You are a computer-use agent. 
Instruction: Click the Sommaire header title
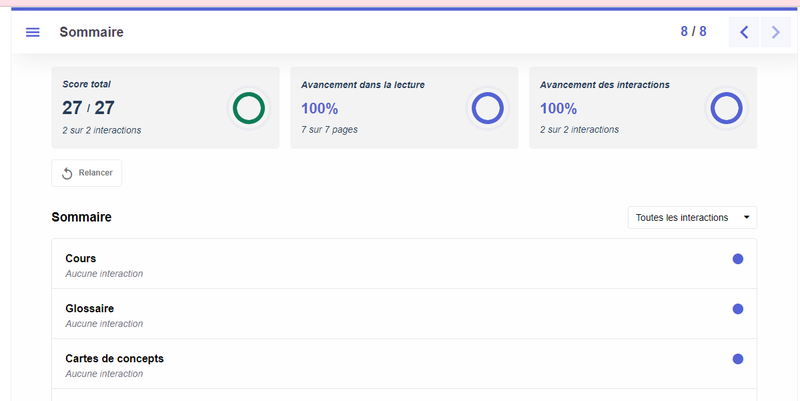(x=91, y=32)
